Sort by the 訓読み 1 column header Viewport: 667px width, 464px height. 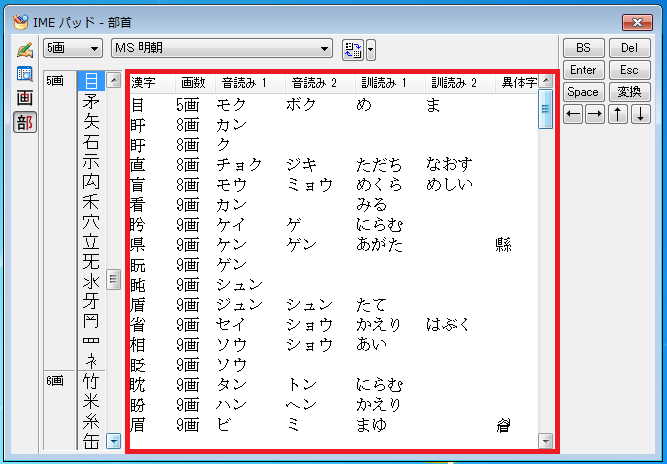pyautogui.click(x=390, y=83)
